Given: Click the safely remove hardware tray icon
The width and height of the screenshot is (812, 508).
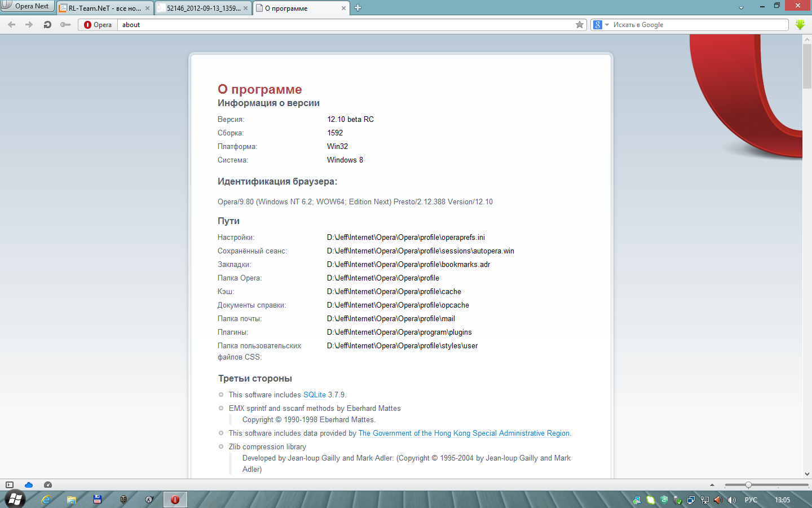Looking at the screenshot, I should point(678,500).
